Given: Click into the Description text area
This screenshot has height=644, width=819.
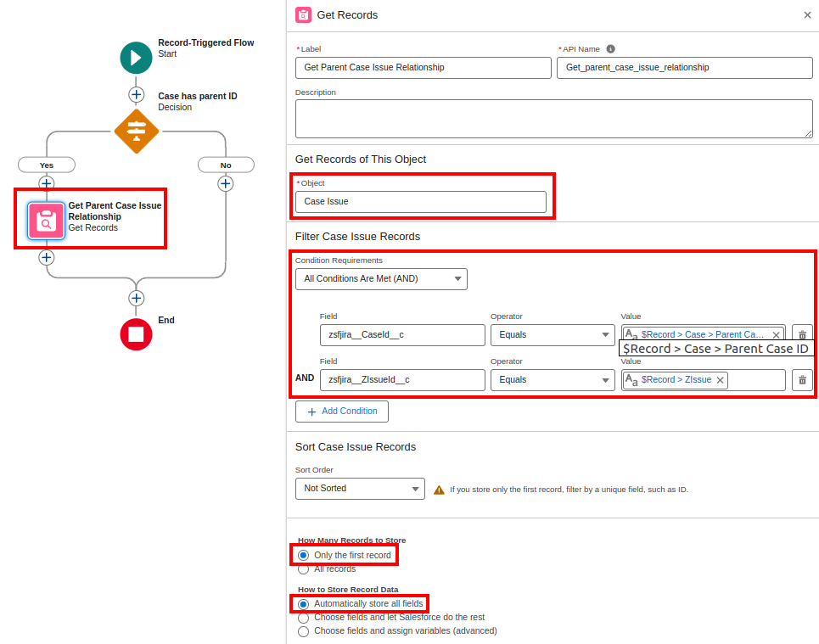Looking at the screenshot, I should pyautogui.click(x=553, y=118).
